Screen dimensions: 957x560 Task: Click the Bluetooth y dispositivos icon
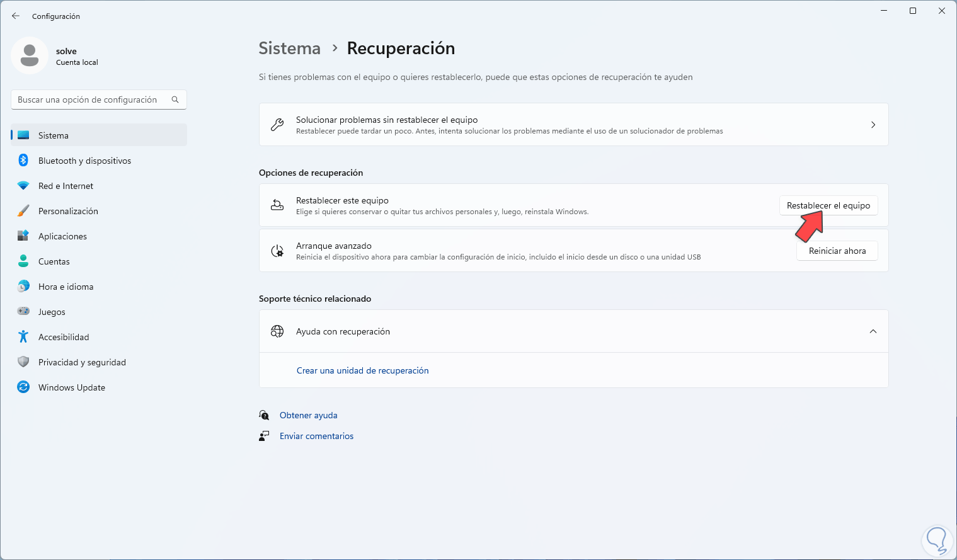point(23,160)
